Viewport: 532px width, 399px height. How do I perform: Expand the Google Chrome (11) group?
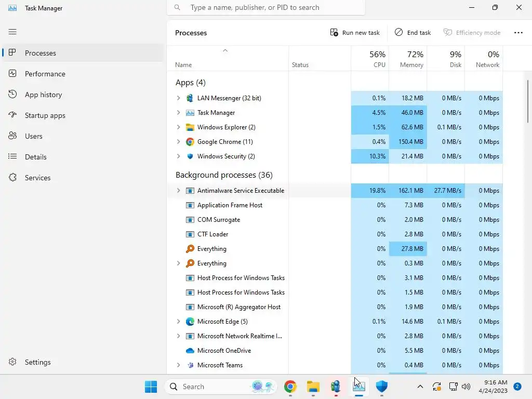click(179, 142)
